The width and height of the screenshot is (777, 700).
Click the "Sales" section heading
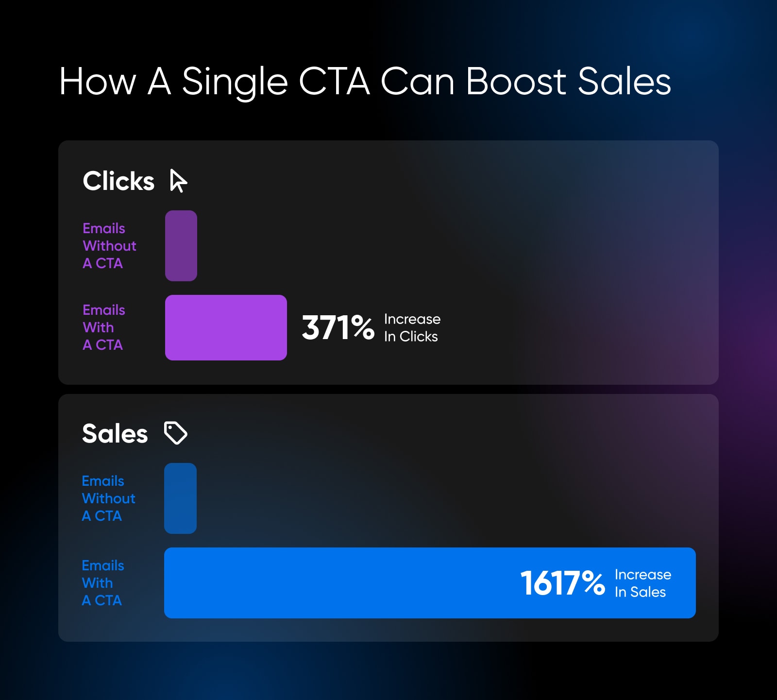(115, 433)
